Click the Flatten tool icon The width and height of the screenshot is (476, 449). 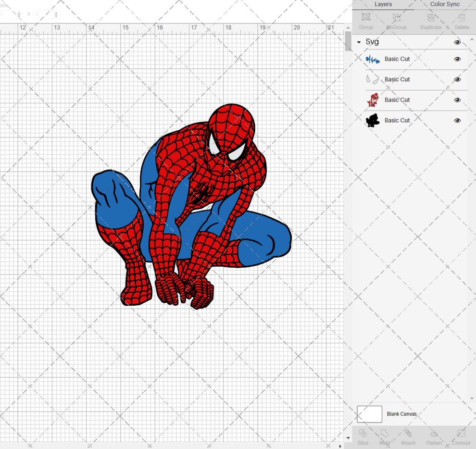434,436
